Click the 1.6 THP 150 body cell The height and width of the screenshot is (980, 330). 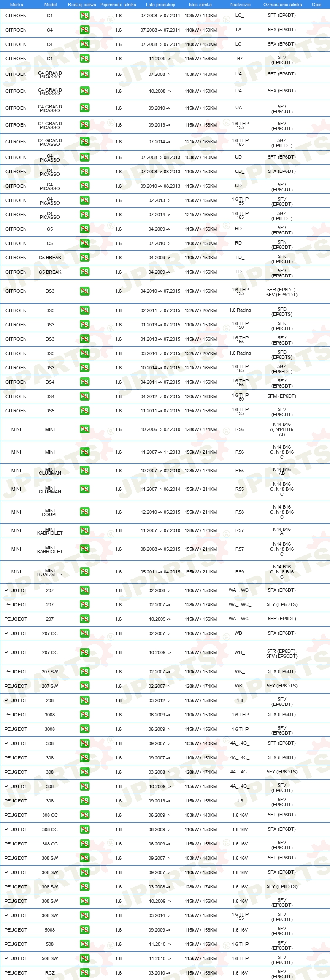240,325
